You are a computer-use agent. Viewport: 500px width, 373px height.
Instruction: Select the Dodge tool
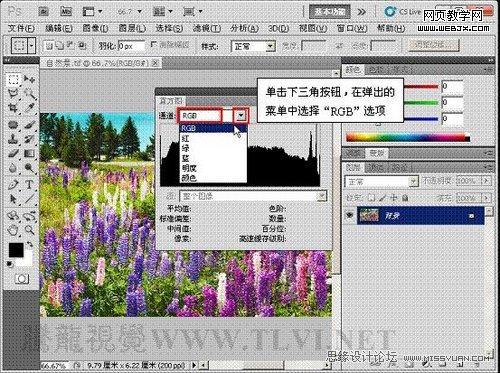pyautogui.click(x=29, y=168)
